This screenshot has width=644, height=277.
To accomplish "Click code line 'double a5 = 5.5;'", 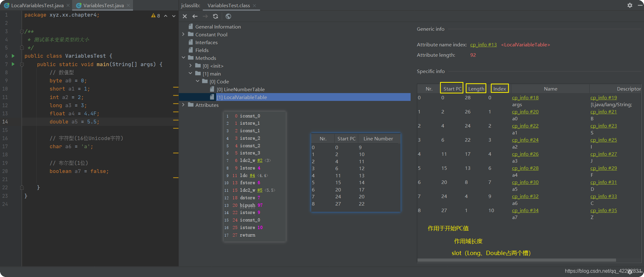I will click(x=74, y=122).
